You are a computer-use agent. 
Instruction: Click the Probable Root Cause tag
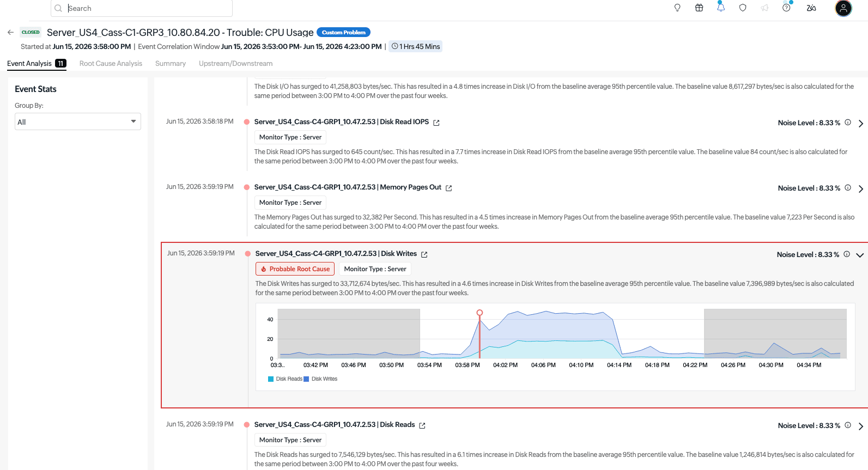point(295,268)
